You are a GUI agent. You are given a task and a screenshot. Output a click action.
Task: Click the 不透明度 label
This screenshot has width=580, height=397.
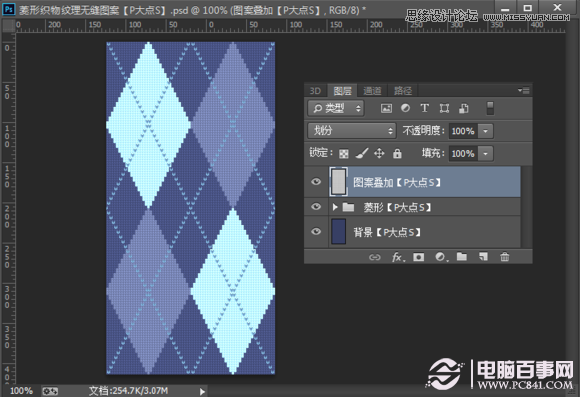[x=423, y=130]
